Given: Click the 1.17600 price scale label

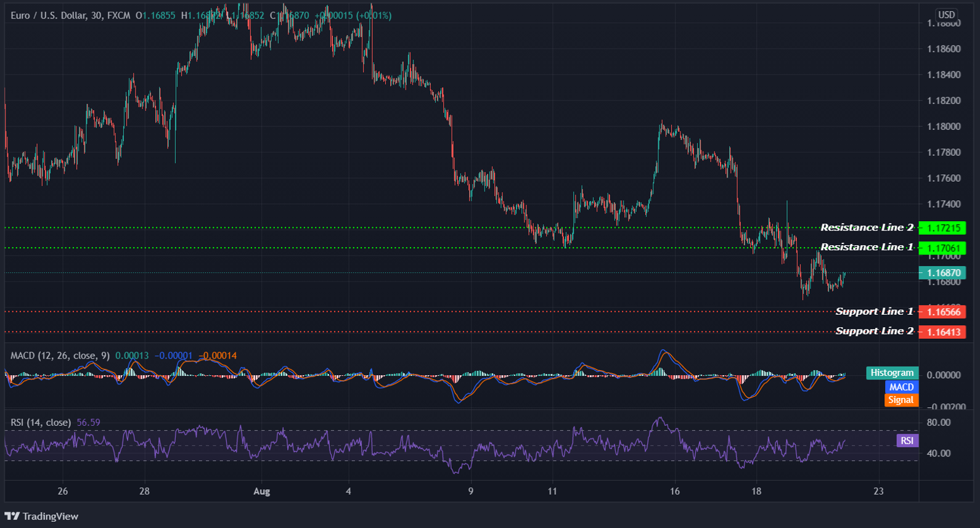Looking at the screenshot, I should tap(944, 178).
